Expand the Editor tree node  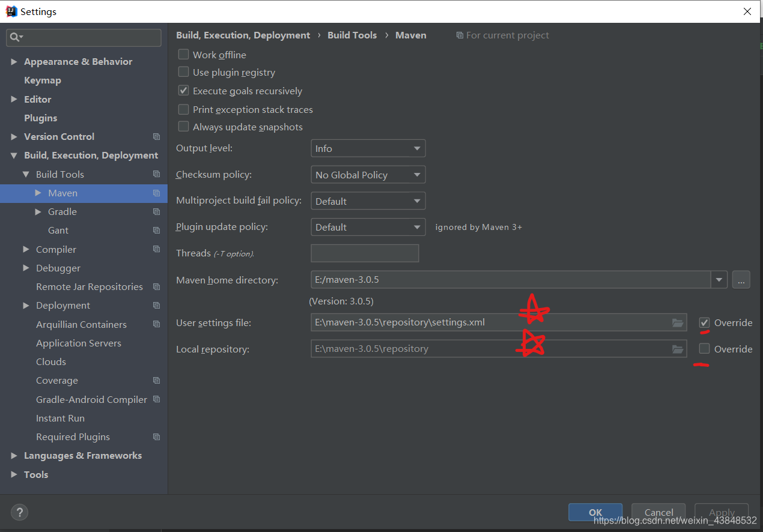(x=14, y=99)
